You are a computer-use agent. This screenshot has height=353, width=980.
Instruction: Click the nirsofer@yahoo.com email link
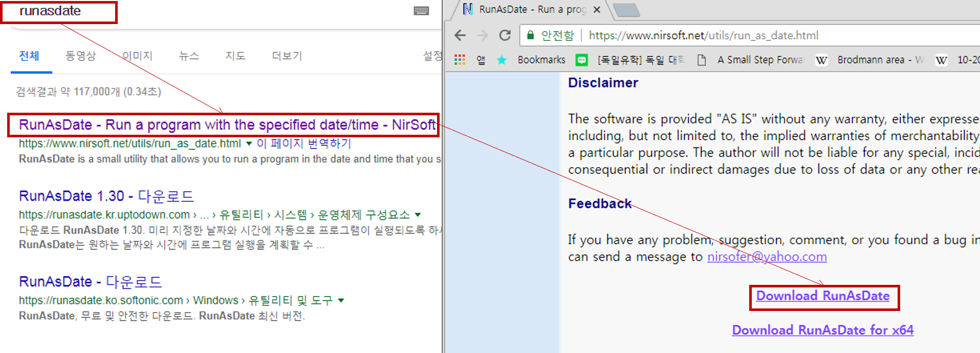pos(767,257)
